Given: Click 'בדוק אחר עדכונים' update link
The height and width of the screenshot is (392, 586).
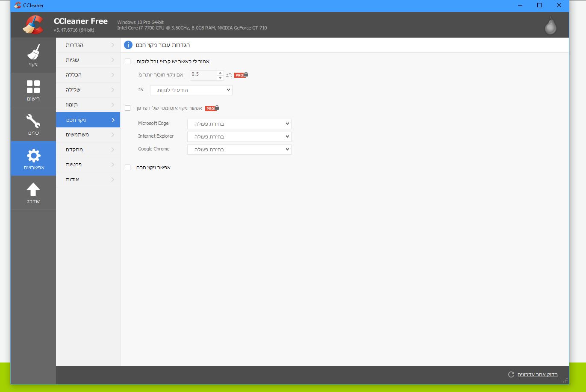Looking at the screenshot, I should click(x=538, y=374).
